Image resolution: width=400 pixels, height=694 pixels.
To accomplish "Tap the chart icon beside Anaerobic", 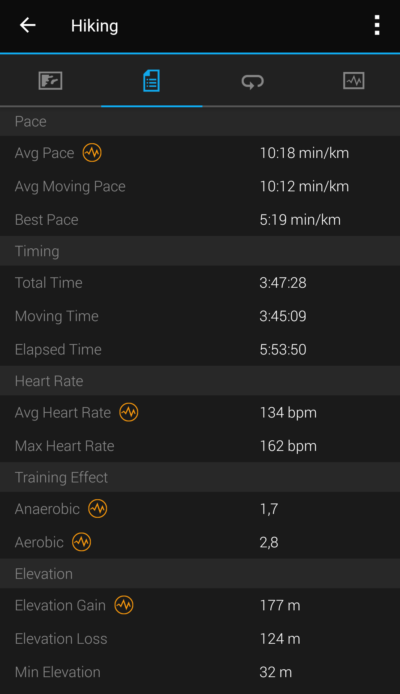I will 98,509.
